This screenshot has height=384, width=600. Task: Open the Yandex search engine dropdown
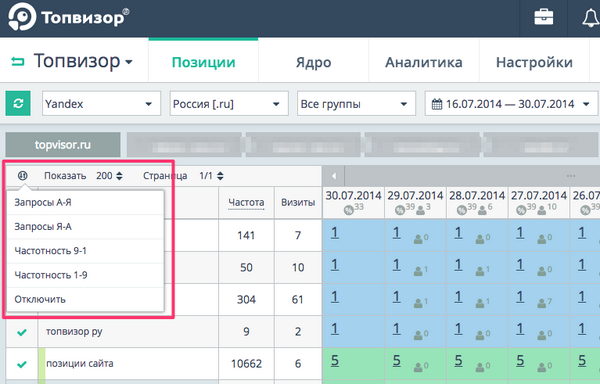(101, 103)
